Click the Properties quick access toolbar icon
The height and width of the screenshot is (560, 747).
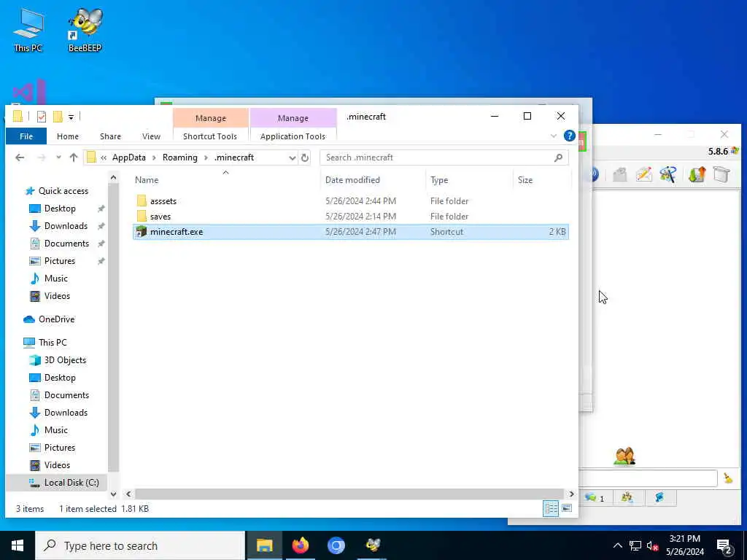[x=42, y=116]
